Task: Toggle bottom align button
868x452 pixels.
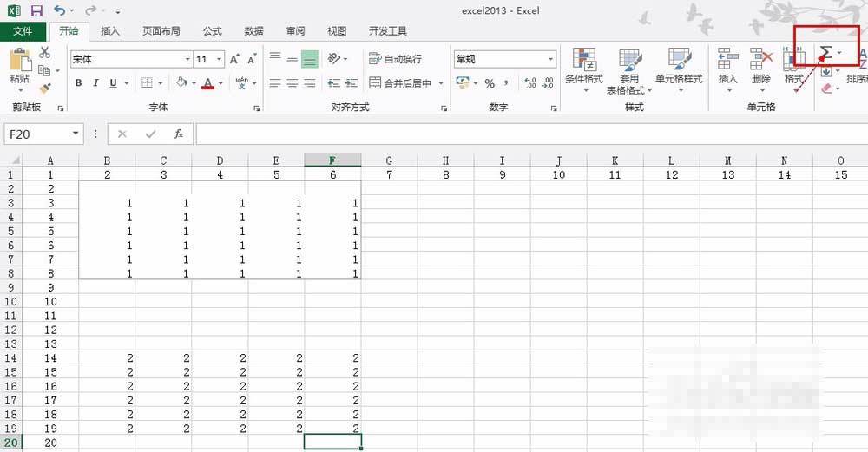Action: tap(310, 59)
